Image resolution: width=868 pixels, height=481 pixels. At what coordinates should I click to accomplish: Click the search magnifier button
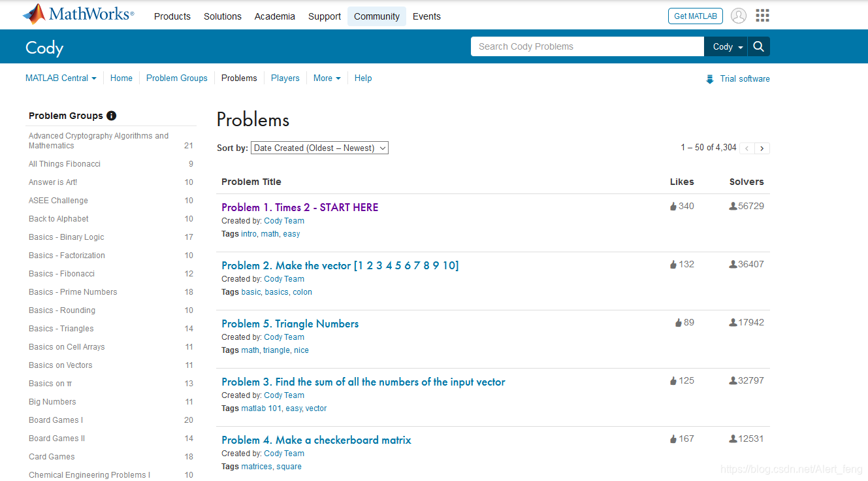(759, 46)
